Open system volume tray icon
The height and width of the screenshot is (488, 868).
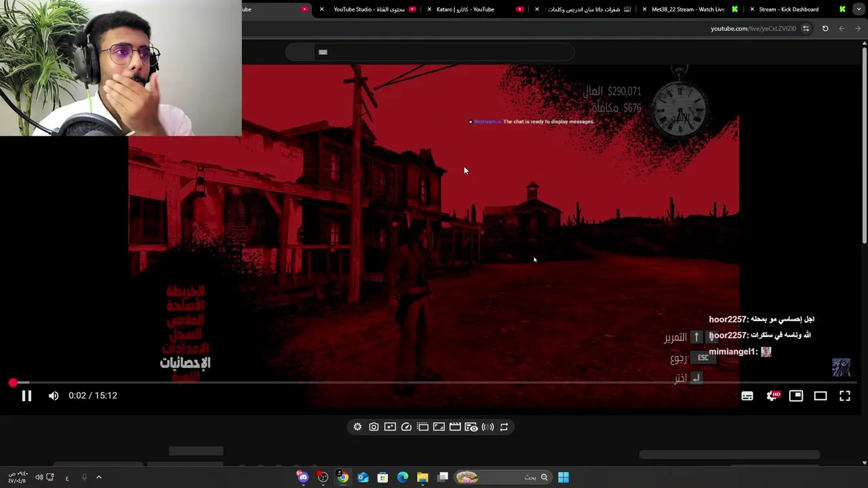(39, 477)
